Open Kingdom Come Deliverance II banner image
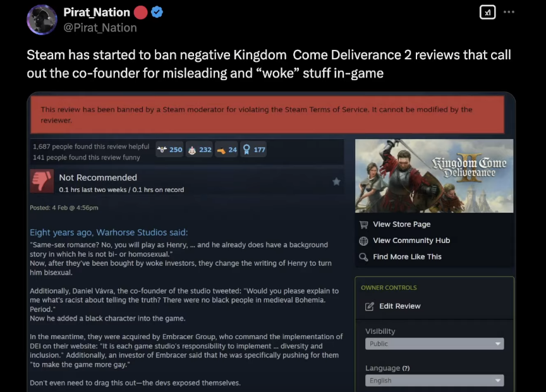This screenshot has width=546, height=392. 434,175
